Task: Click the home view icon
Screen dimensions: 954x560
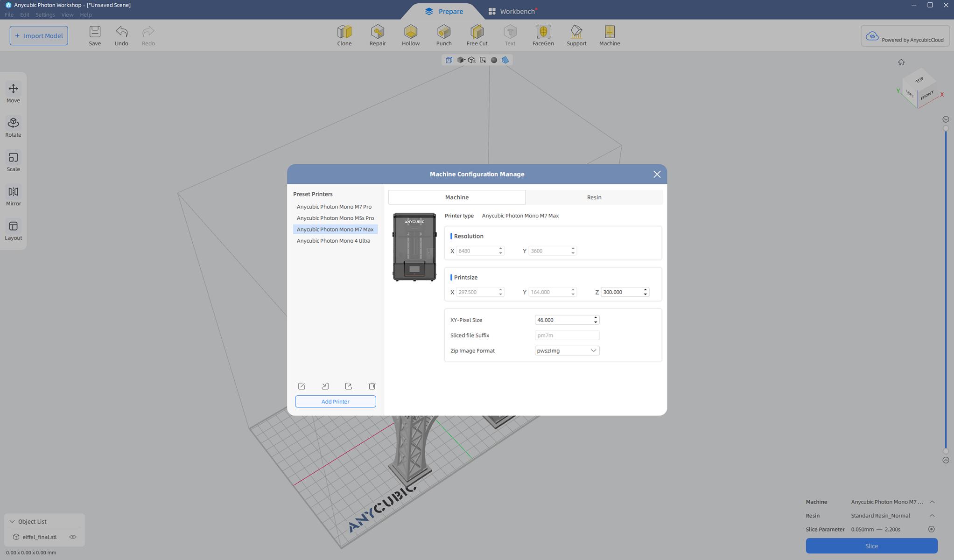Action: click(x=901, y=62)
